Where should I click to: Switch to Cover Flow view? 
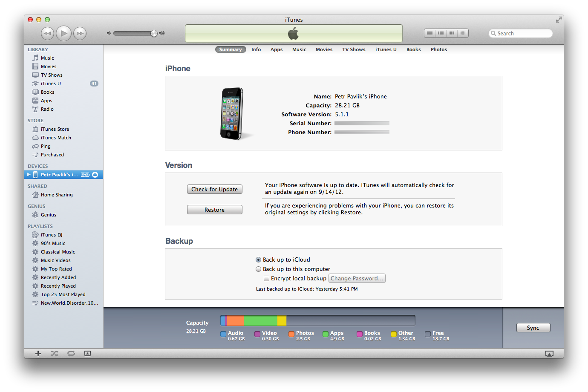tap(463, 33)
